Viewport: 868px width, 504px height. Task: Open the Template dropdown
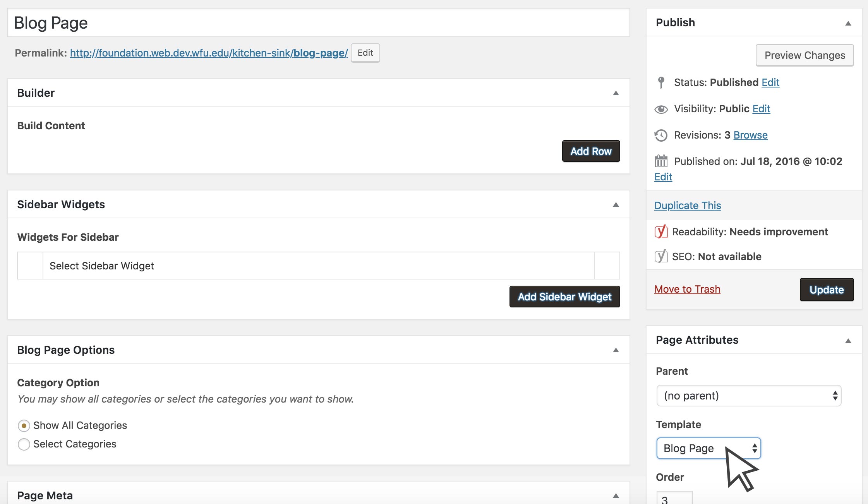tap(708, 448)
